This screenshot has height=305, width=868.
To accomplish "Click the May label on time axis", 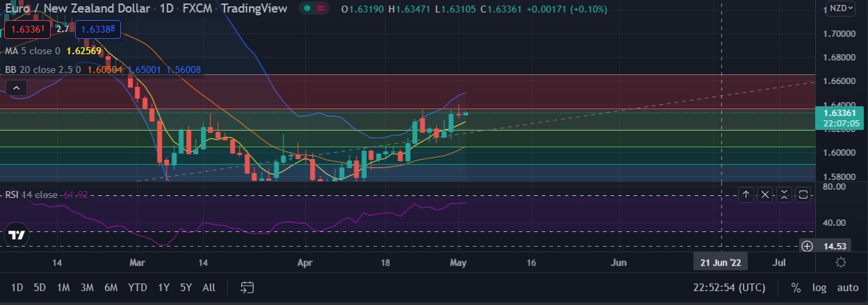I will click(457, 263).
